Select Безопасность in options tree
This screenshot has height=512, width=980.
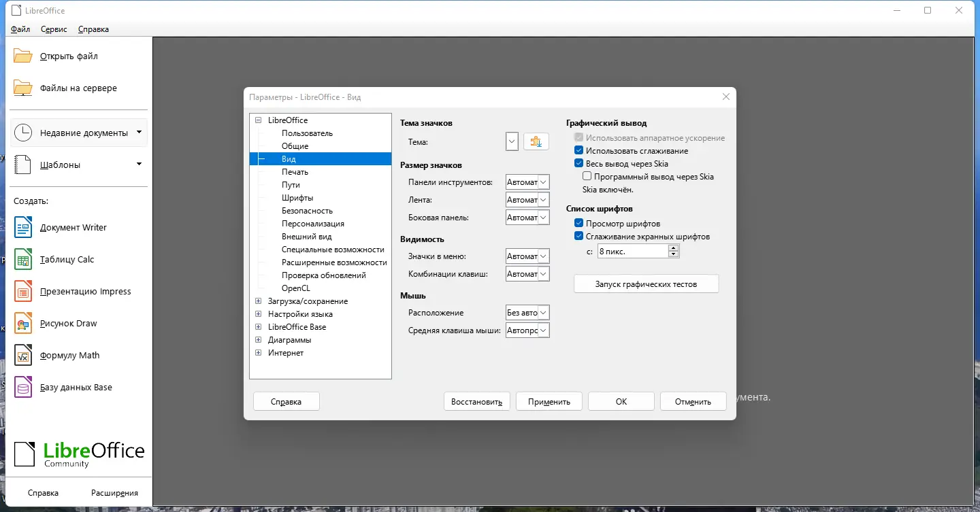[308, 210]
